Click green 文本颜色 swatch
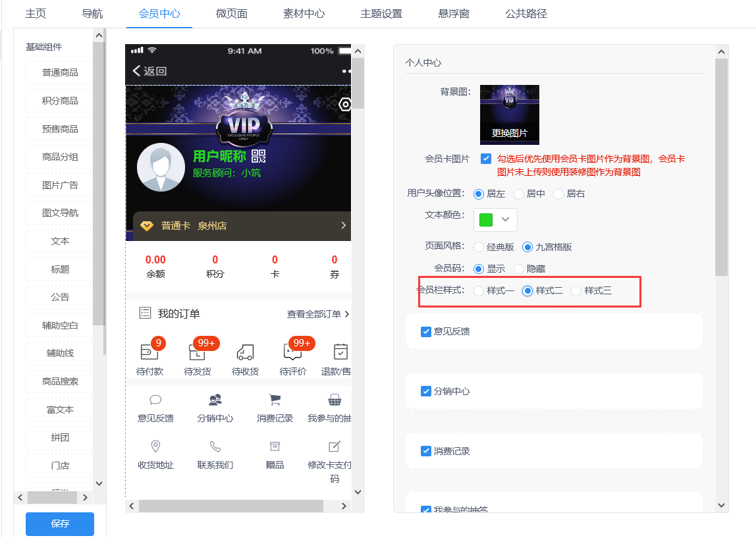This screenshot has width=756, height=538. point(486,220)
